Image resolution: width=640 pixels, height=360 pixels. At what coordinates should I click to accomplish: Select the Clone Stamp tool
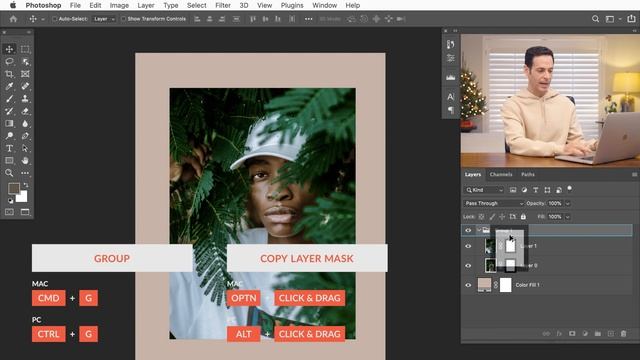tap(25, 99)
